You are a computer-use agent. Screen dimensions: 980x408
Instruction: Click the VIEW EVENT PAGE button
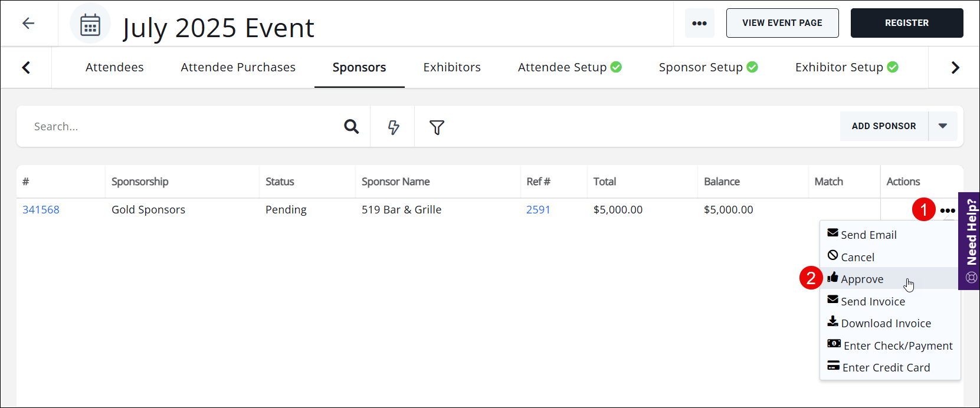tap(782, 23)
